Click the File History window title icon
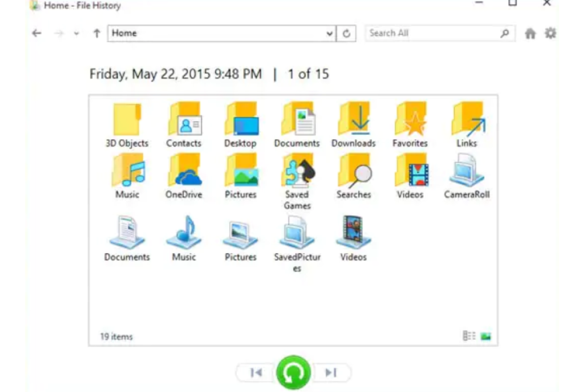Viewport: 580px width, 392px height. [35, 5]
